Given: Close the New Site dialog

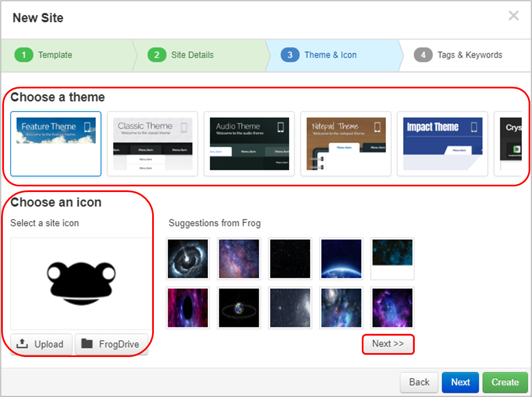Looking at the screenshot, I should [x=513, y=16].
